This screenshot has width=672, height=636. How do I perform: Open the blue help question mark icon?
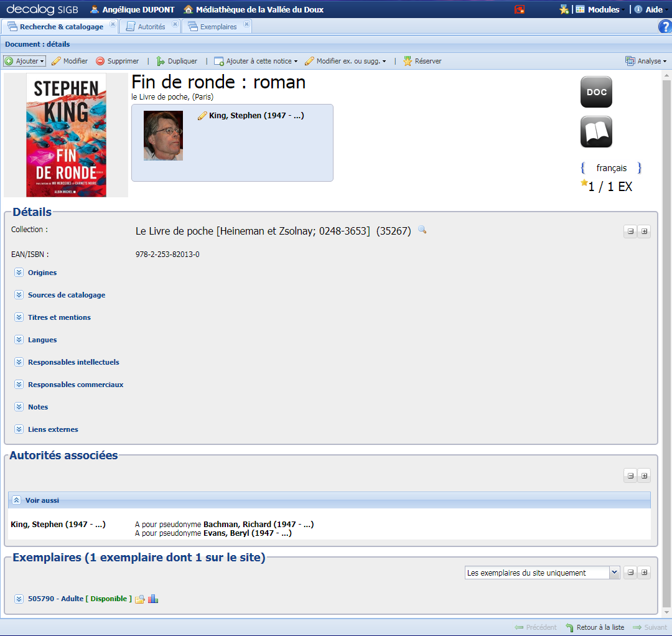click(664, 27)
